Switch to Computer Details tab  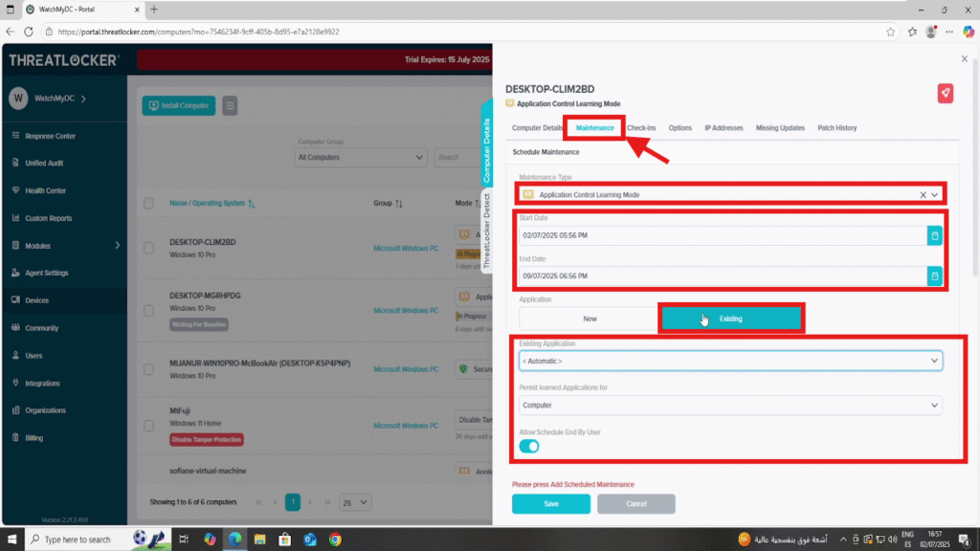[x=537, y=128]
